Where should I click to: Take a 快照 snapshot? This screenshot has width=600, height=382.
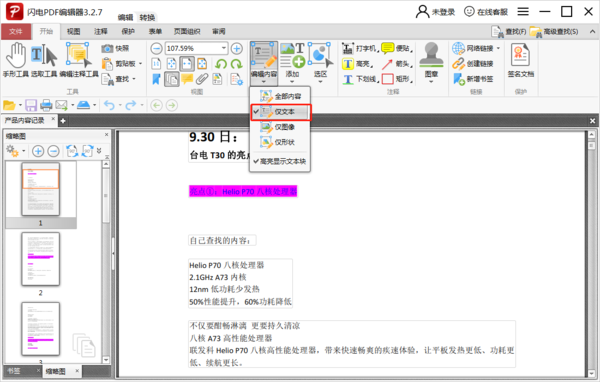pos(116,48)
